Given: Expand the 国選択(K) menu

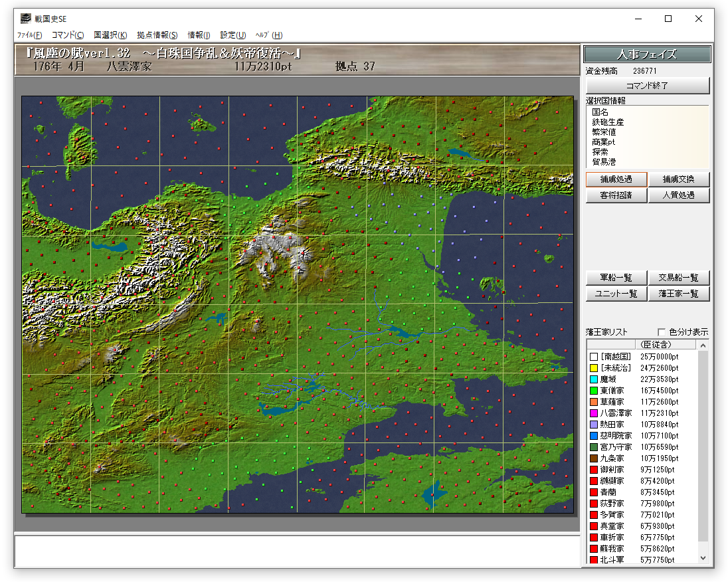Looking at the screenshot, I should pos(110,35).
